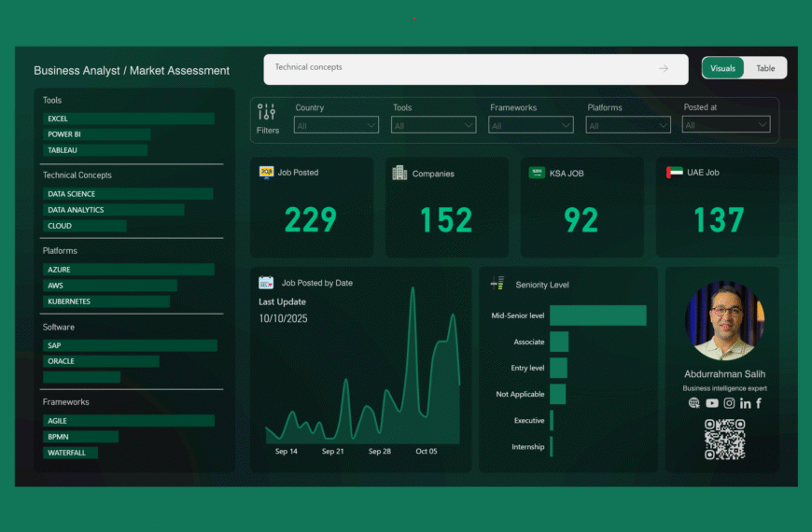Select the POWER BI bar in Tools
The width and height of the screenshot is (812, 532).
click(x=96, y=134)
